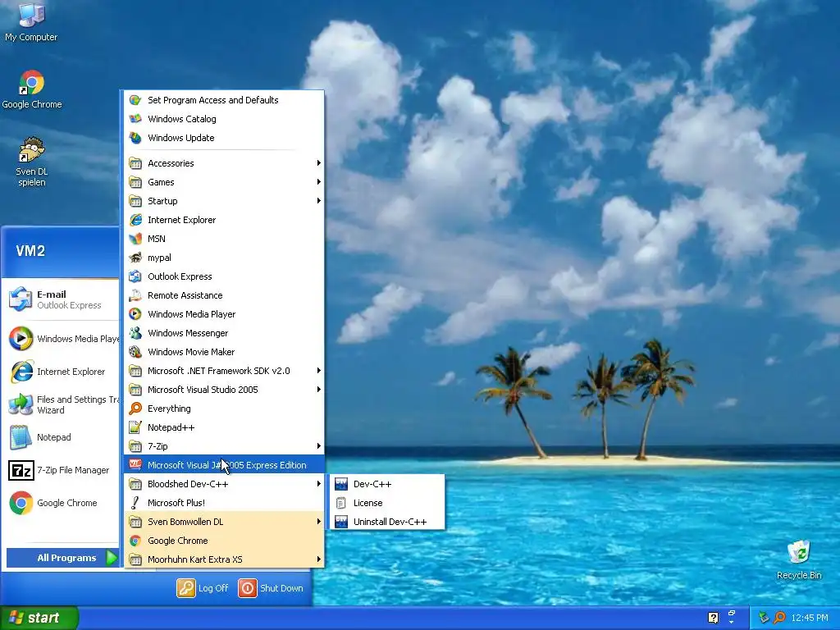840x630 pixels.
Task: Open Windows Catalog entry
Action: 224,119
